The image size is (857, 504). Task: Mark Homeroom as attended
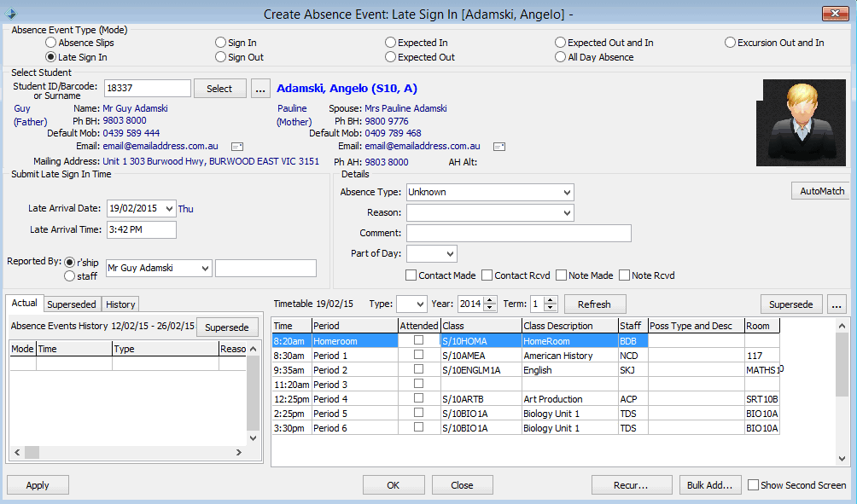tap(418, 340)
